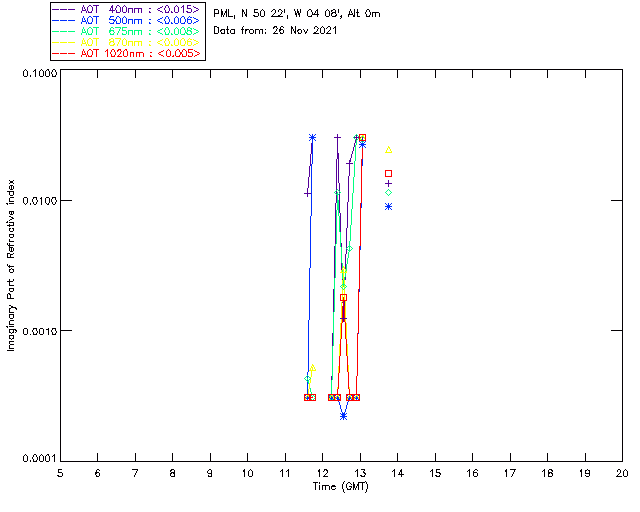Click the x-axis tick label 11
Screen dimensions: 640x512
click(x=285, y=473)
